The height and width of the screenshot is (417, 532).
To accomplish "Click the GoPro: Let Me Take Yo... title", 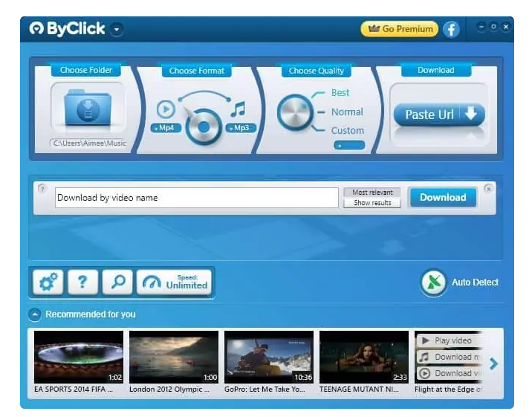I will point(265,389).
